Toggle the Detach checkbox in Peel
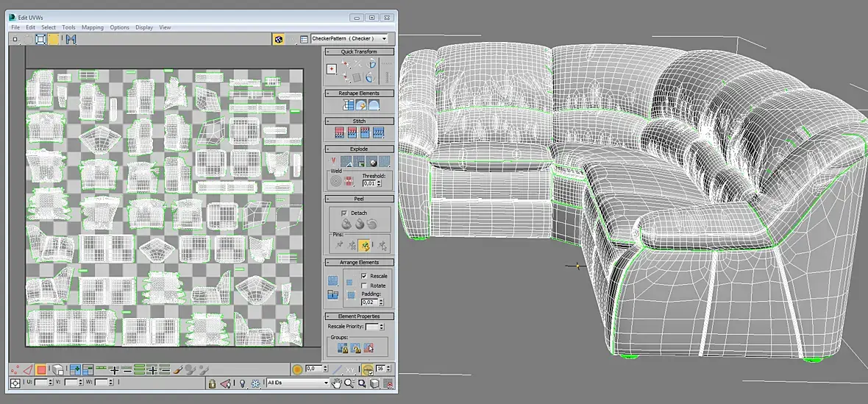The image size is (868, 404). pyautogui.click(x=344, y=213)
